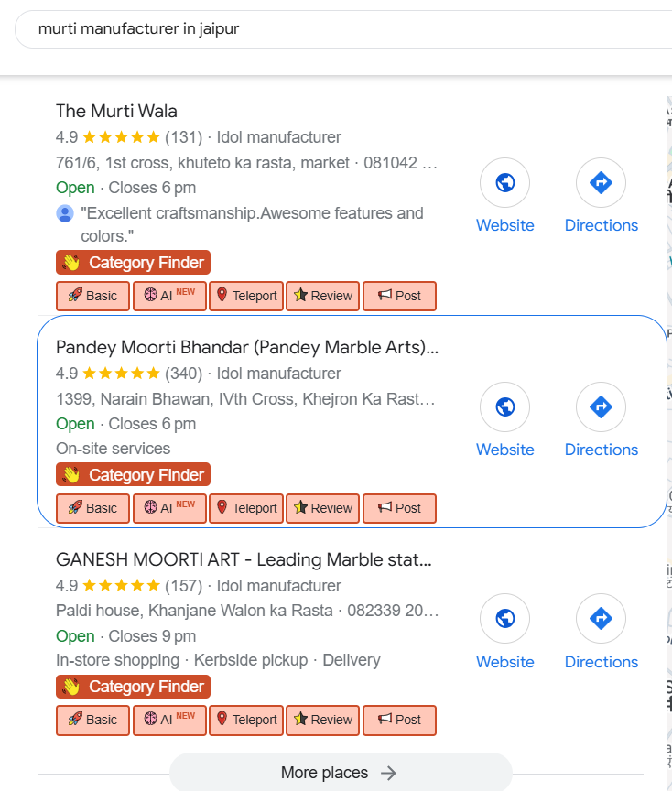Viewport: 672px width, 791px height.
Task: Click Directions icon for GANESH MOORTI ART
Action: (601, 620)
